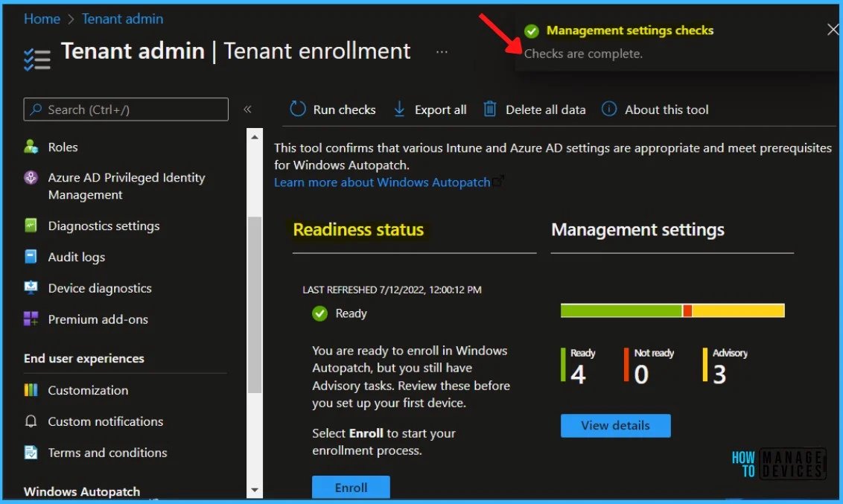The height and width of the screenshot is (504, 843).
Task: Click the Device diagnostics icon
Action: (31, 288)
